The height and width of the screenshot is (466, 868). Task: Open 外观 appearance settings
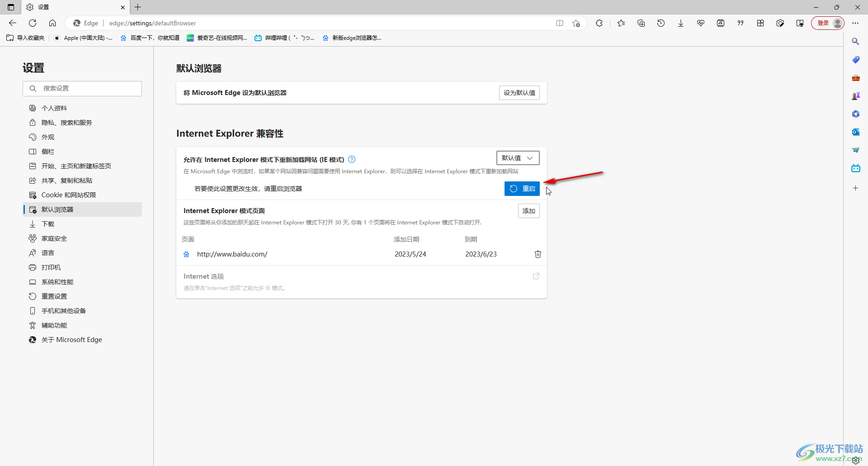click(x=82, y=137)
